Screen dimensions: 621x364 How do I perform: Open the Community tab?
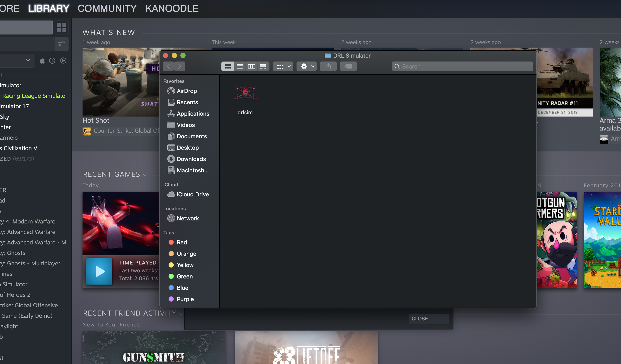(107, 9)
